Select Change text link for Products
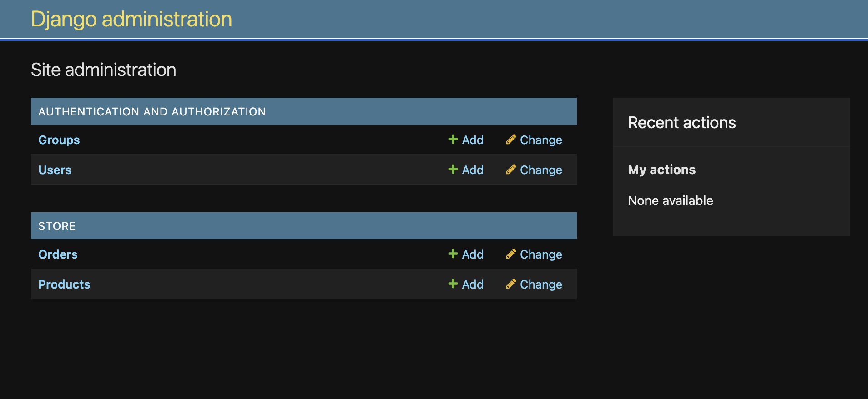Screen dimensions: 868x399 pyautogui.click(x=541, y=285)
